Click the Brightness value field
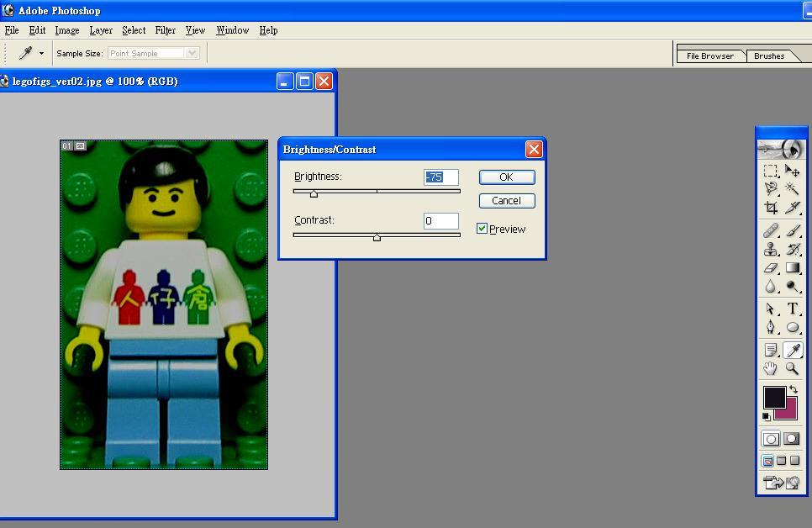 click(441, 177)
